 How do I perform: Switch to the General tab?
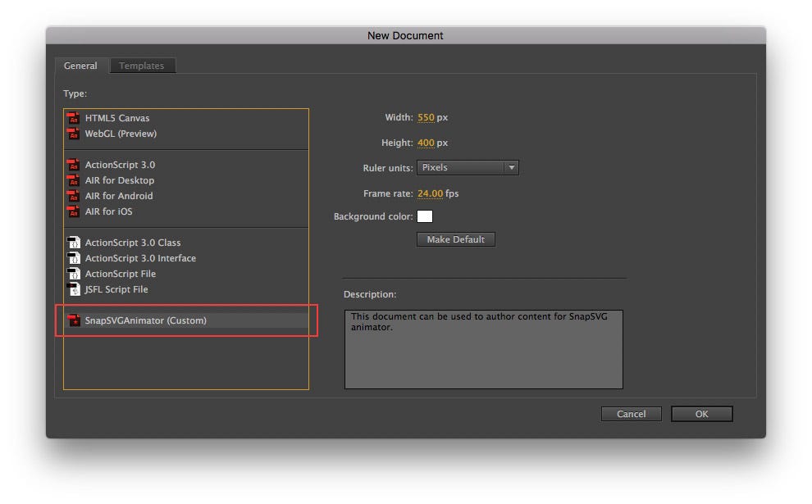pyautogui.click(x=80, y=66)
